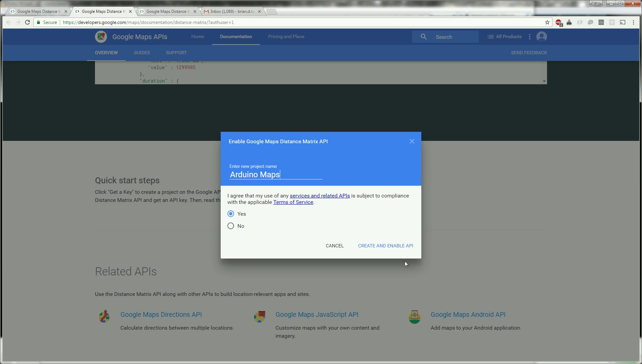This screenshot has width=642, height=364.
Task: Select the Yes radio button
Action: pyautogui.click(x=231, y=214)
